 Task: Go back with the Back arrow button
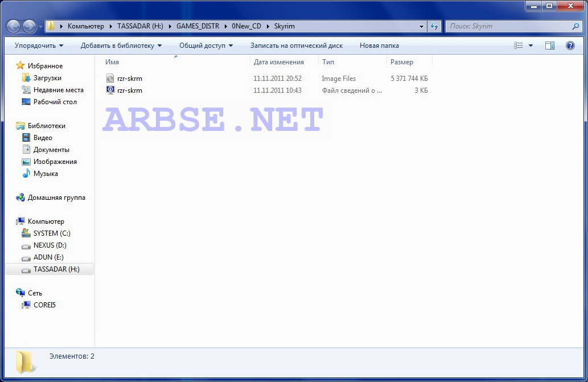[14, 26]
